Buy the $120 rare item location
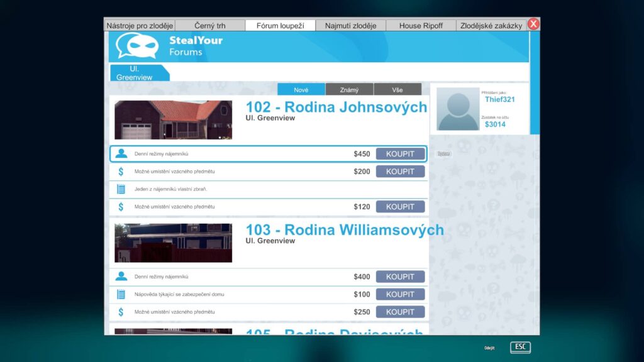Viewport: 644px width, 362px height. tap(400, 207)
